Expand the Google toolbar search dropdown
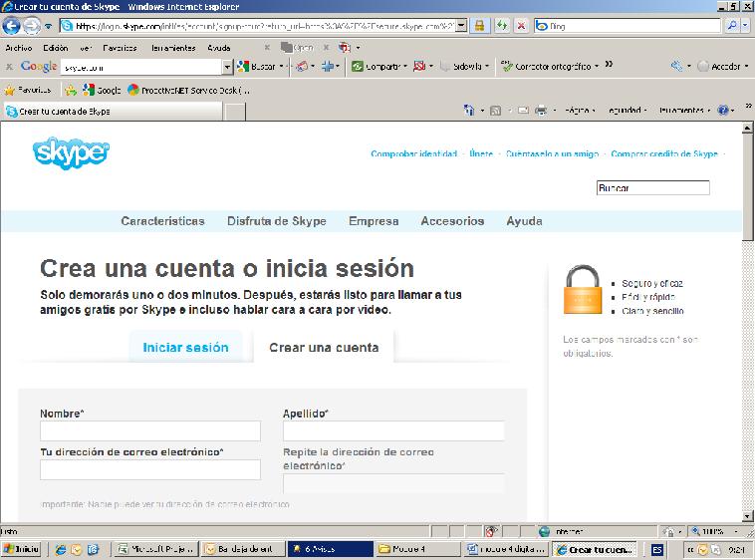 pyautogui.click(x=228, y=67)
